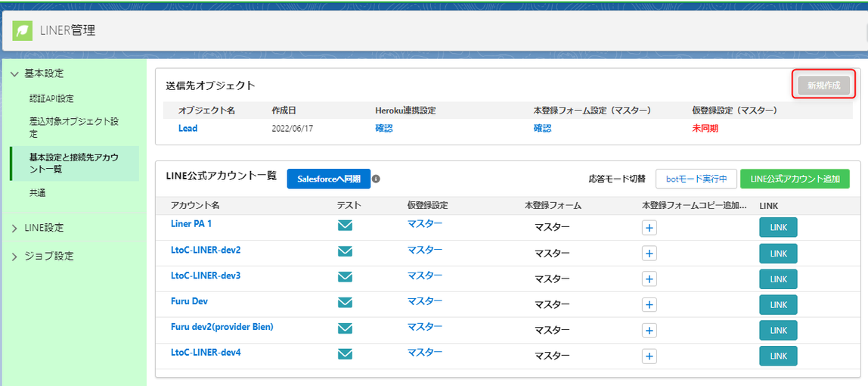Expand the ジョブ設定 section

click(x=14, y=256)
